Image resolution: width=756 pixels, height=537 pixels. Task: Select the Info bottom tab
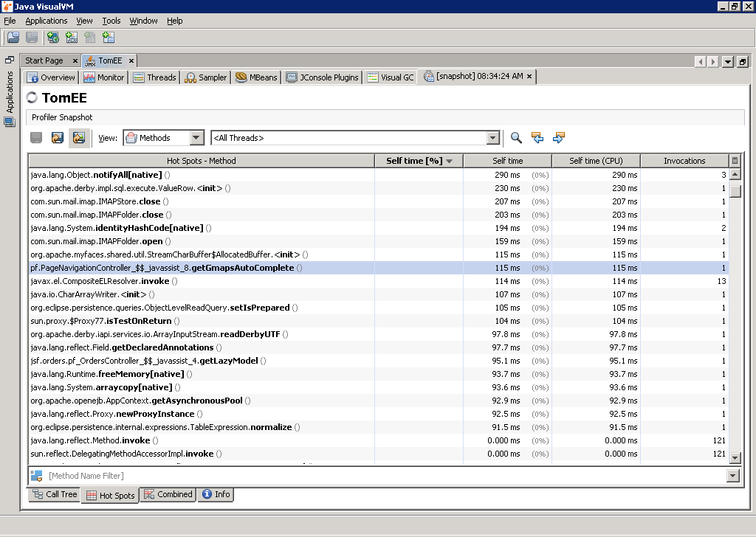216,495
